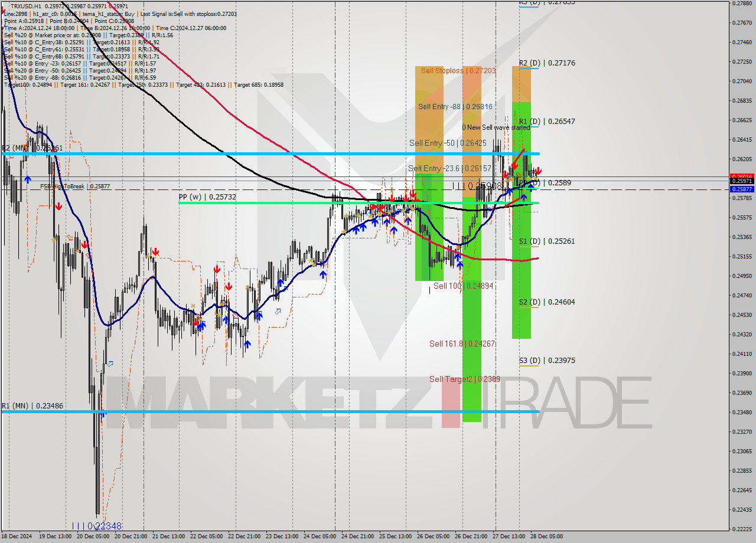Click the 'S1 (D) | 0.25261' pivot label
This screenshot has height=543, width=756.
point(547,241)
